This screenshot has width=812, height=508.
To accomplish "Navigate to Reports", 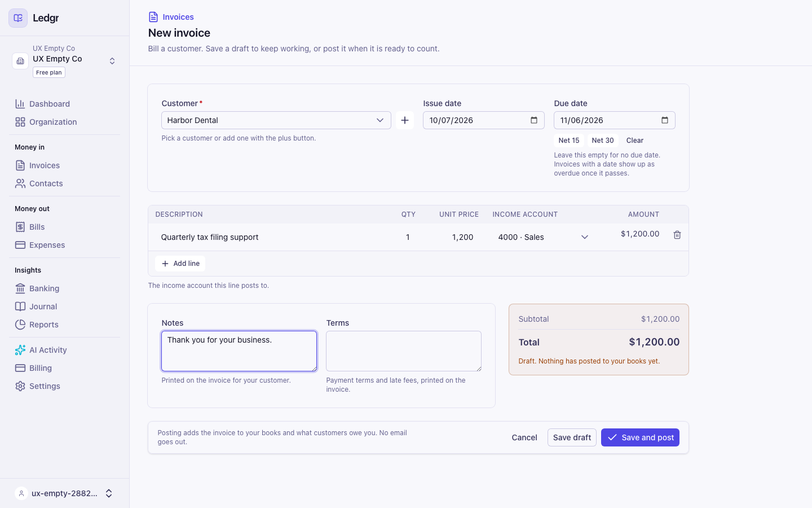I will pos(65,325).
